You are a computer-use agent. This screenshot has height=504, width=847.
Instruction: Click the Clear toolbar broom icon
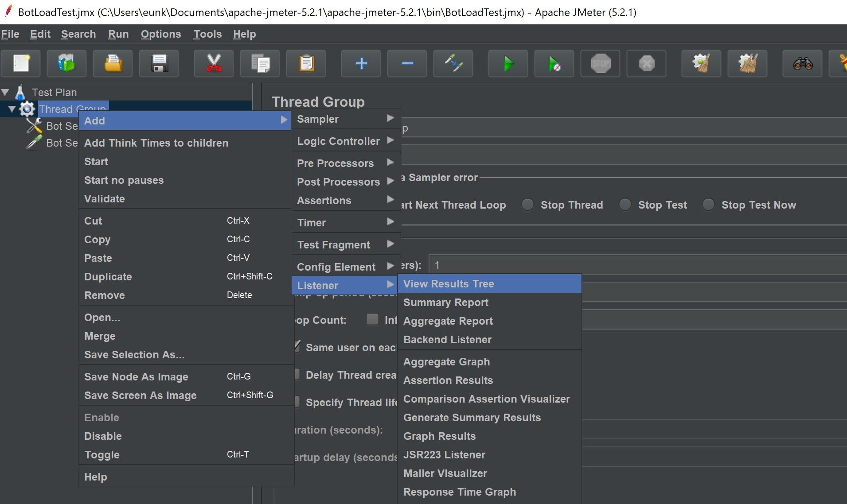(x=702, y=63)
